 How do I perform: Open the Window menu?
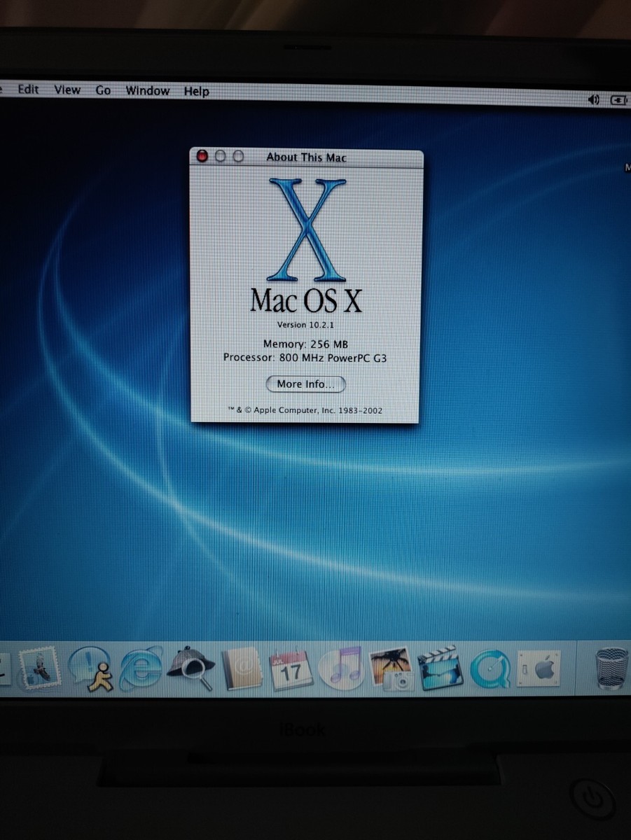(x=147, y=90)
